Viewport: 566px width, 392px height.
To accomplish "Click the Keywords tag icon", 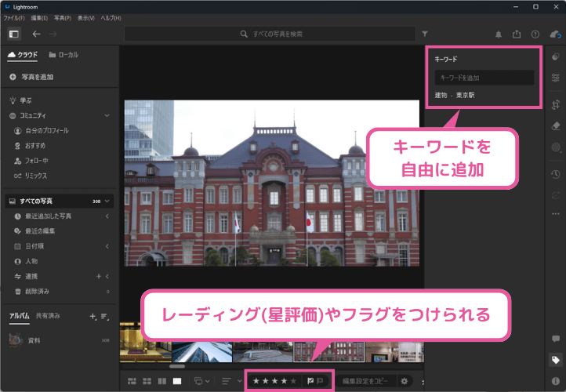I will pos(556,361).
